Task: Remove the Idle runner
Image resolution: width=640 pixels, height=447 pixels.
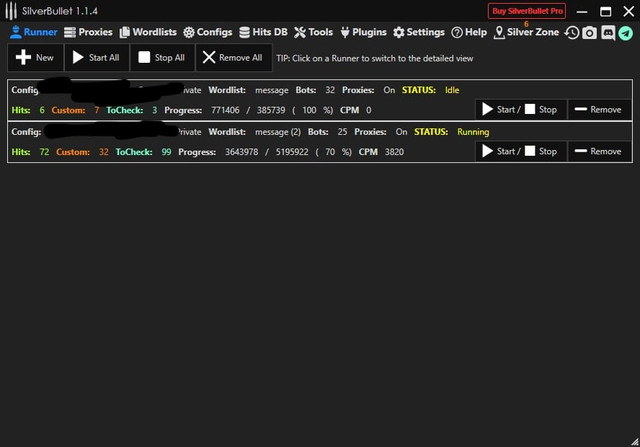Action: (x=599, y=109)
